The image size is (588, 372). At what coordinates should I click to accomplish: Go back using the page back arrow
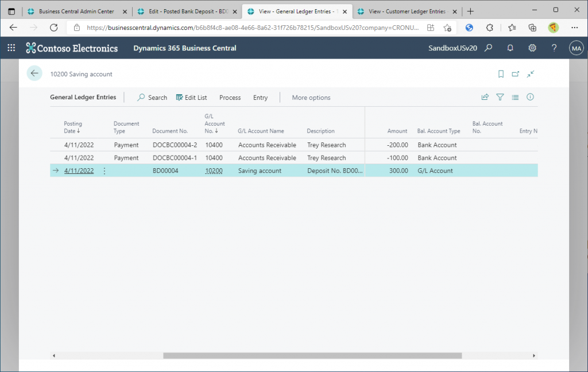(34, 73)
